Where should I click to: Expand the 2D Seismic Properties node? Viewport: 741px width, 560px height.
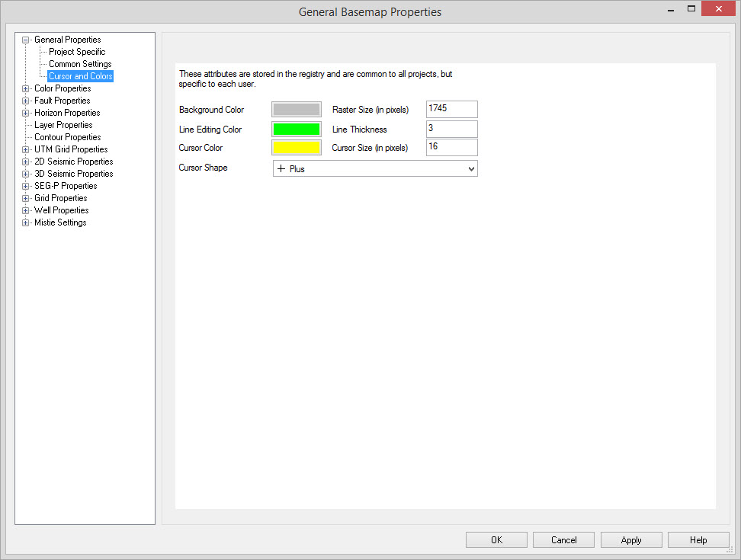[26, 162]
